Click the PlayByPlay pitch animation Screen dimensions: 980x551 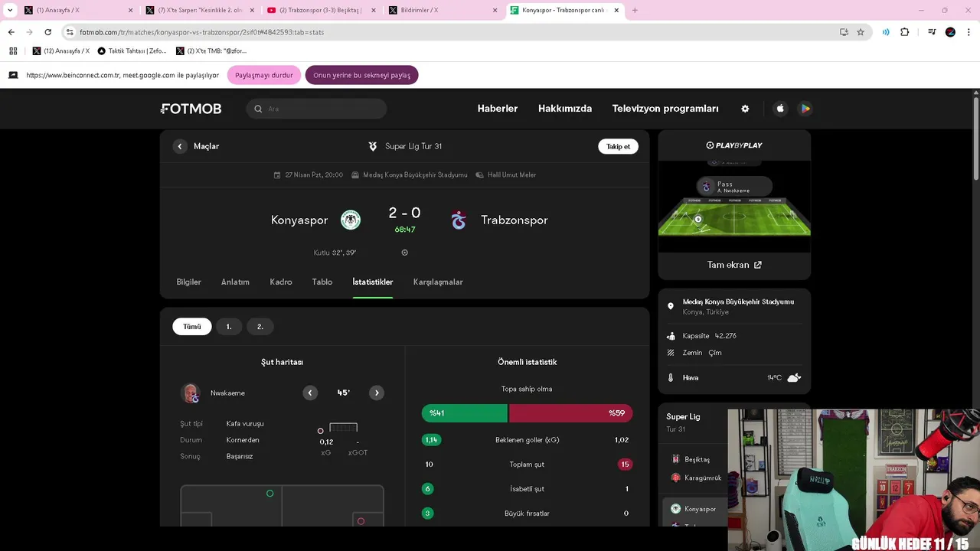click(734, 207)
